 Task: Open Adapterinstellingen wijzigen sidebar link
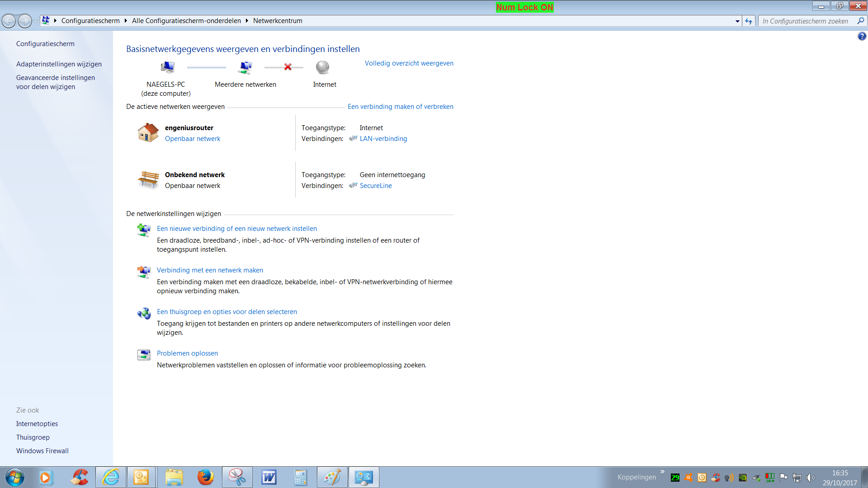(x=58, y=64)
